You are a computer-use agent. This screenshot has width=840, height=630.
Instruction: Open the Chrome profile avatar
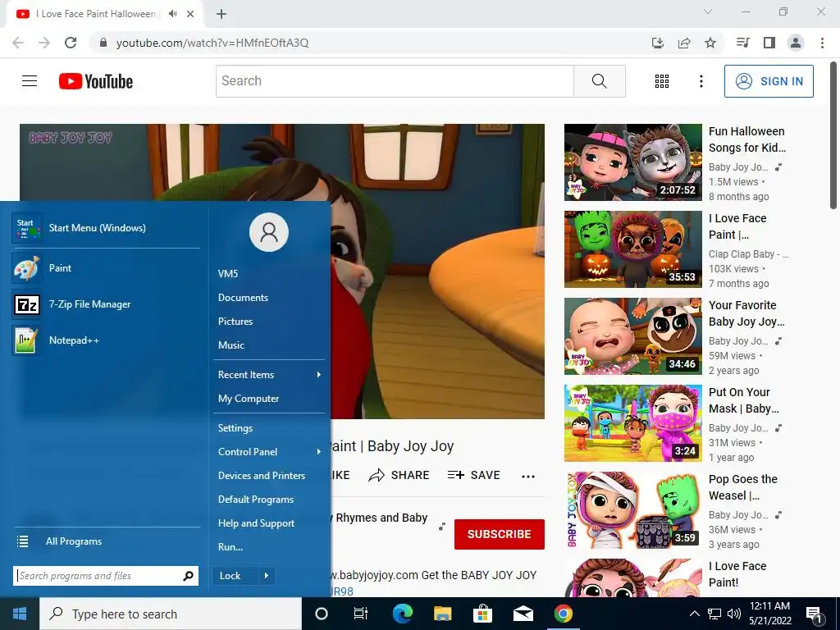[796, 43]
